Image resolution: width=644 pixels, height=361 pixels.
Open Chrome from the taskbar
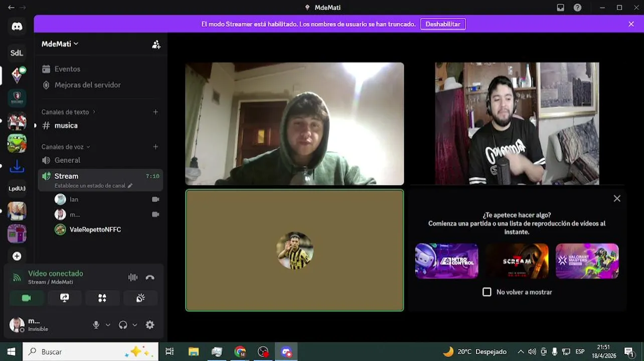click(240, 351)
